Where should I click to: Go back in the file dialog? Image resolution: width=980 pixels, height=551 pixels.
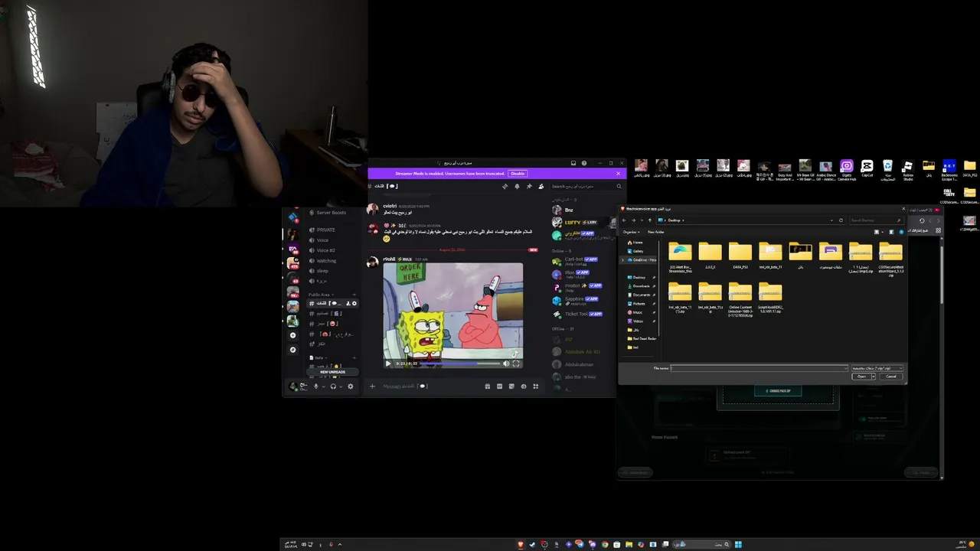(x=625, y=220)
